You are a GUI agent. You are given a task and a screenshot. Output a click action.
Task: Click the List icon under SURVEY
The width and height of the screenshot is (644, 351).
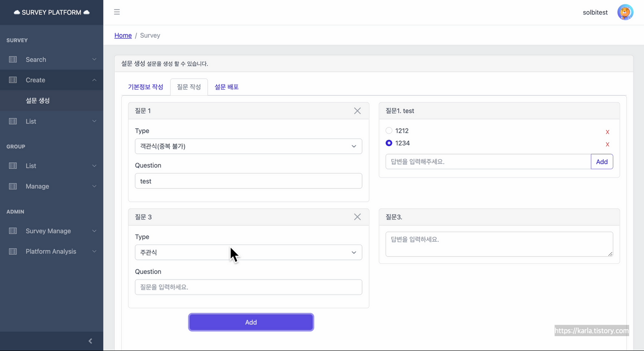point(15,121)
